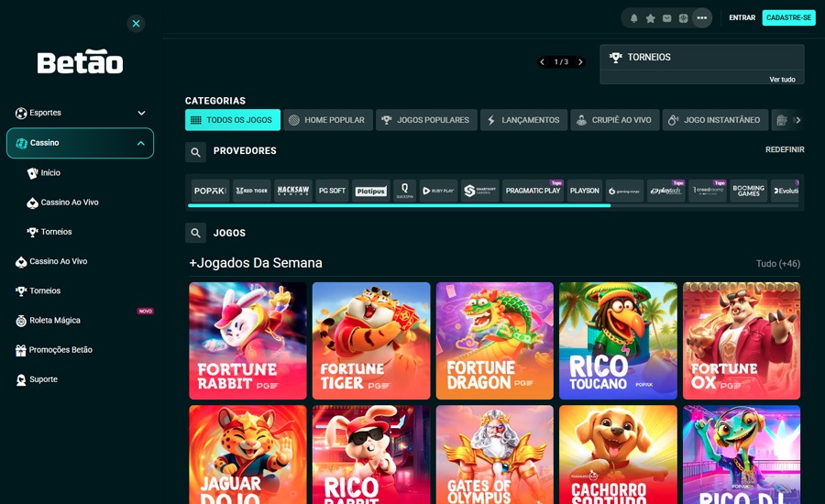Filter by PG Soft provider
Screen dimensions: 825x504
[332, 191]
